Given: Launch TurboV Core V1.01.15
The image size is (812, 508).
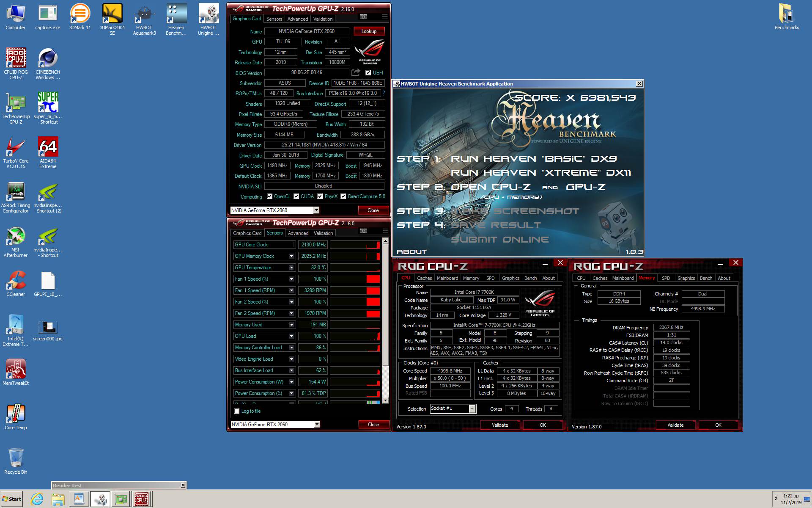Looking at the screenshot, I should [x=16, y=152].
